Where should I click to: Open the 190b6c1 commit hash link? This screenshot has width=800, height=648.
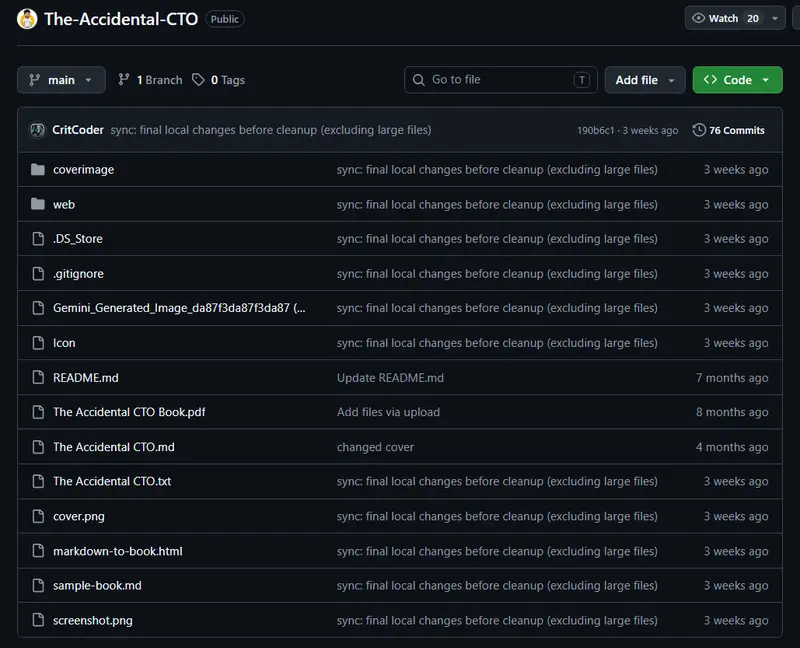click(x=595, y=131)
